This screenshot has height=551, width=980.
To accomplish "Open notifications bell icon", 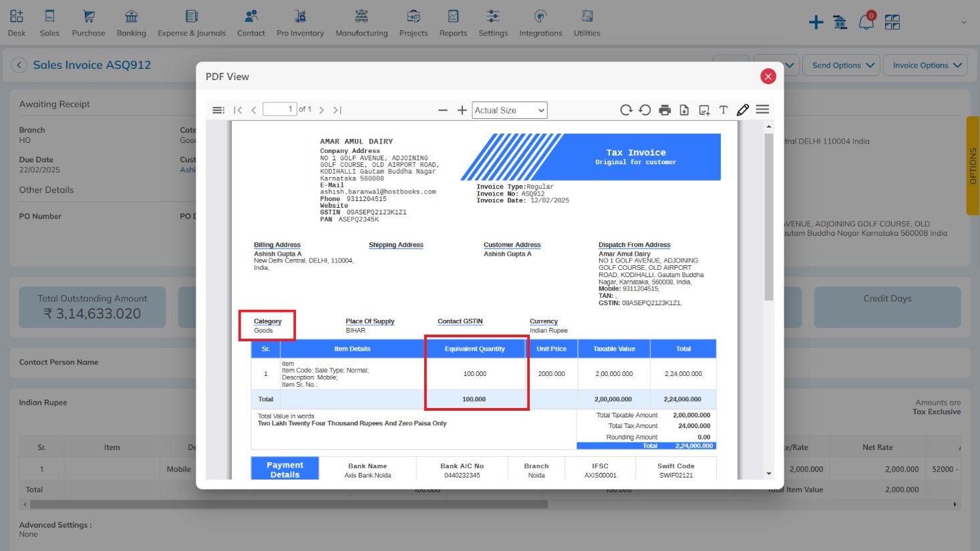I will (866, 22).
